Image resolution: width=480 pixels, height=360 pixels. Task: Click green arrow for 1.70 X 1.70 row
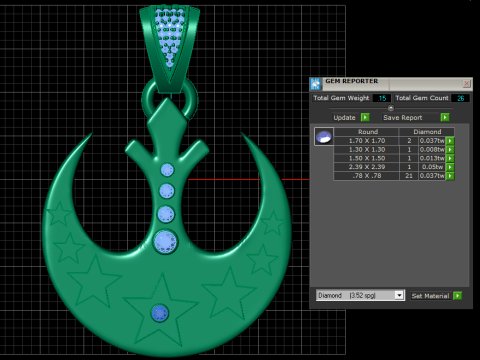tap(450, 141)
